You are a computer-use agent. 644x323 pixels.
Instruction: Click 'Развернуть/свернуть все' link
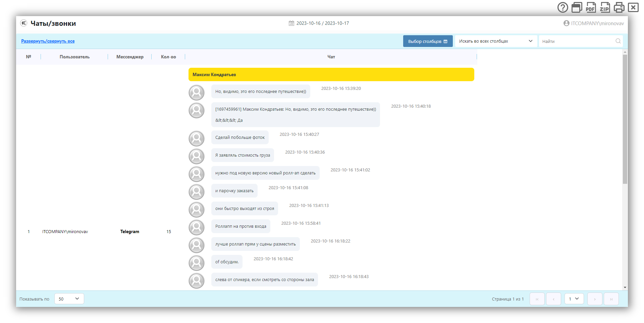pos(48,41)
